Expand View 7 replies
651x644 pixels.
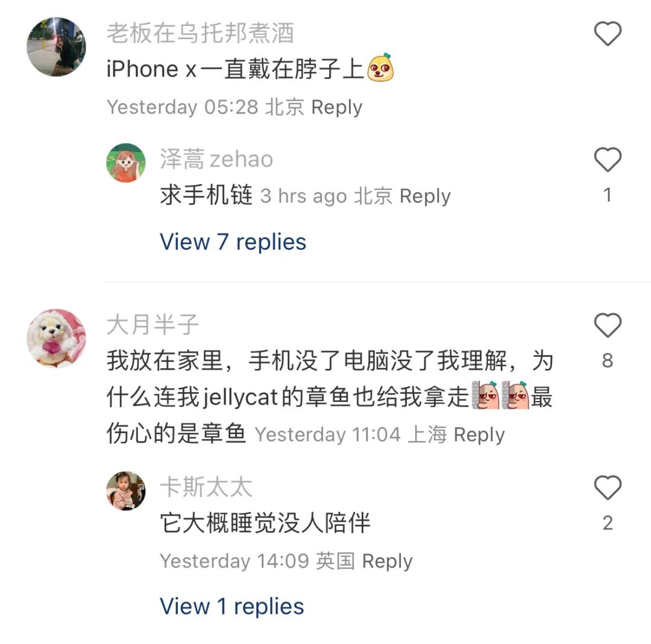tap(233, 242)
